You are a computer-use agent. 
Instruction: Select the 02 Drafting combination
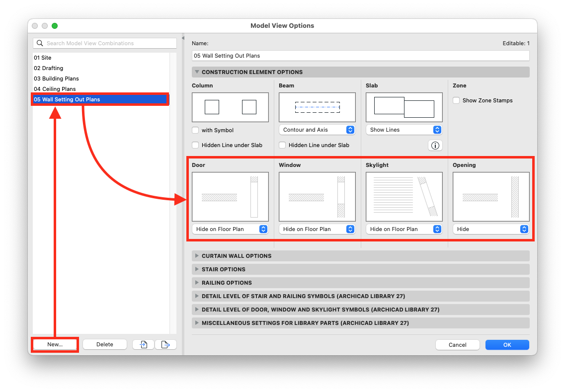(x=101, y=68)
